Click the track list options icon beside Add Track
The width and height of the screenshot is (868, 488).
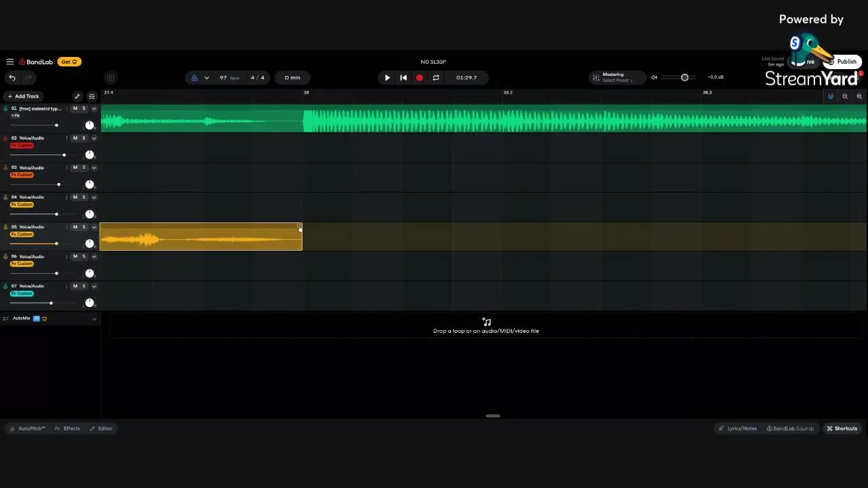[x=92, y=96]
